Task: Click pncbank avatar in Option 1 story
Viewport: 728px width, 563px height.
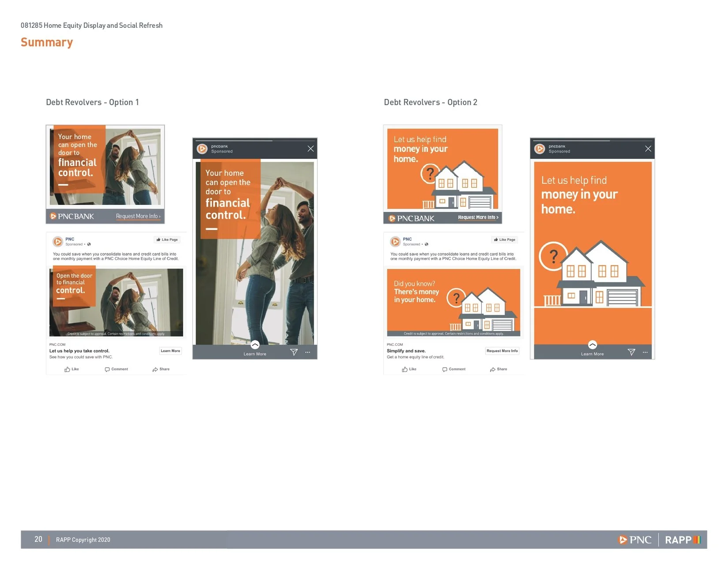Action: pyautogui.click(x=202, y=149)
